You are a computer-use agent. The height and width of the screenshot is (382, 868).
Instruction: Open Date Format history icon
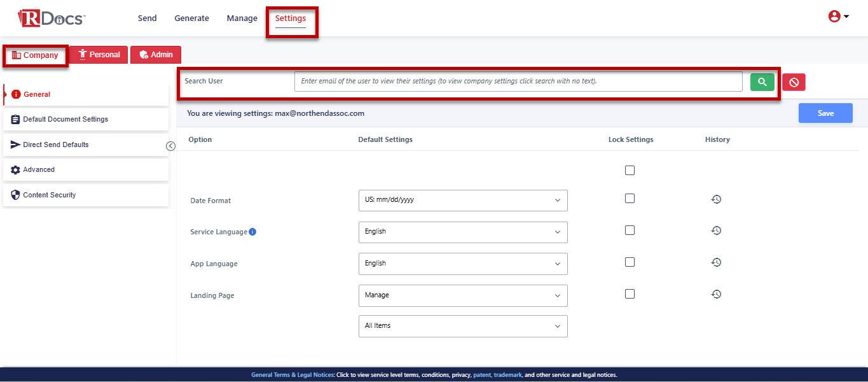click(716, 199)
